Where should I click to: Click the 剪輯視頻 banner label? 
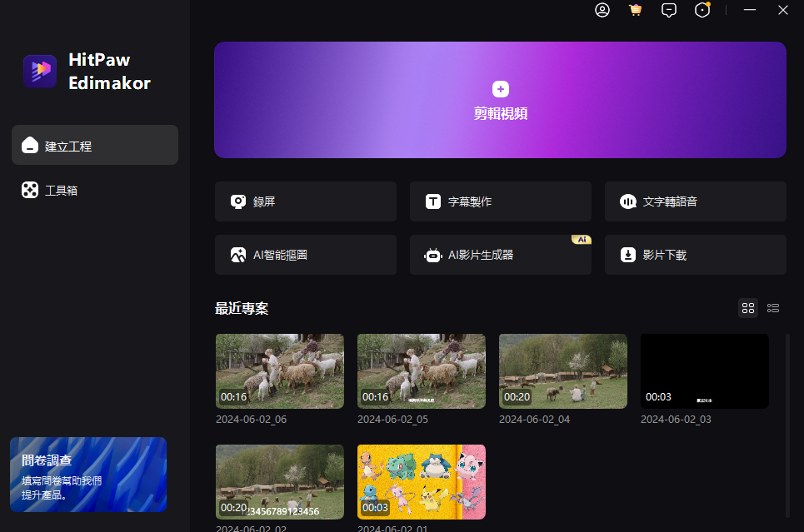(x=501, y=113)
